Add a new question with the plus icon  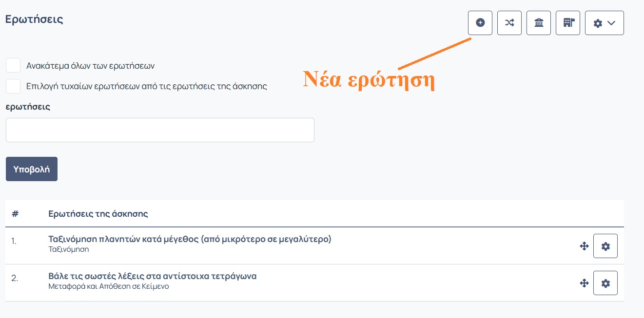[x=480, y=23]
